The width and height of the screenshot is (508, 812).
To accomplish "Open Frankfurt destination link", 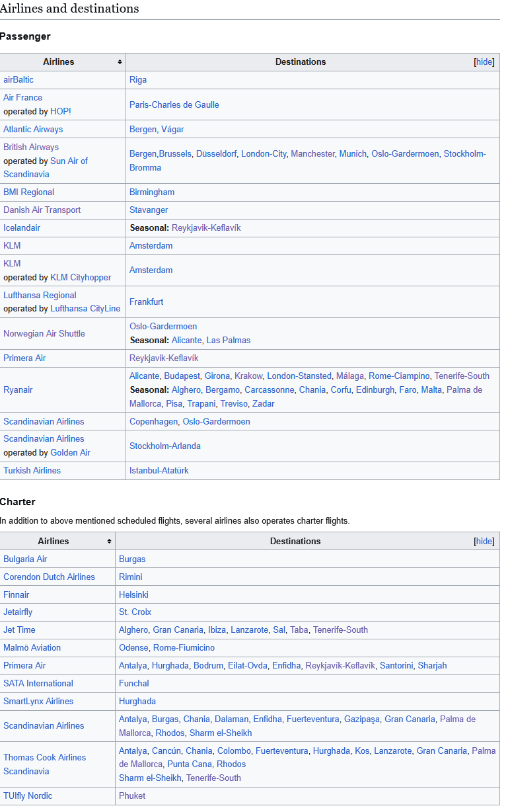I will (146, 302).
